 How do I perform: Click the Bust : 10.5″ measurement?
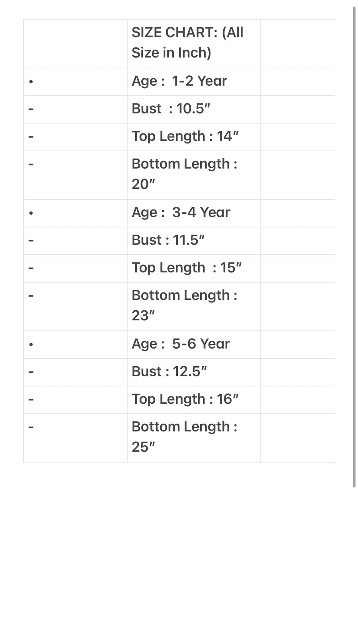point(171,109)
